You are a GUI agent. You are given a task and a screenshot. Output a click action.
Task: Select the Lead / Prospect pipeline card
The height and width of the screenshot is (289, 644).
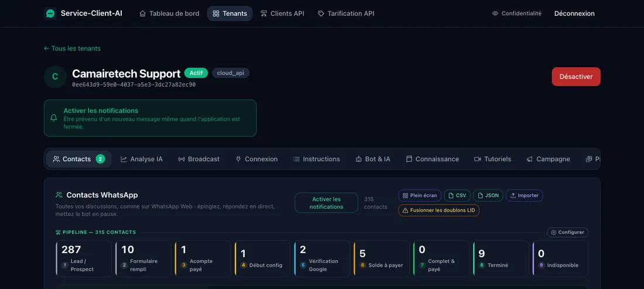click(x=84, y=259)
